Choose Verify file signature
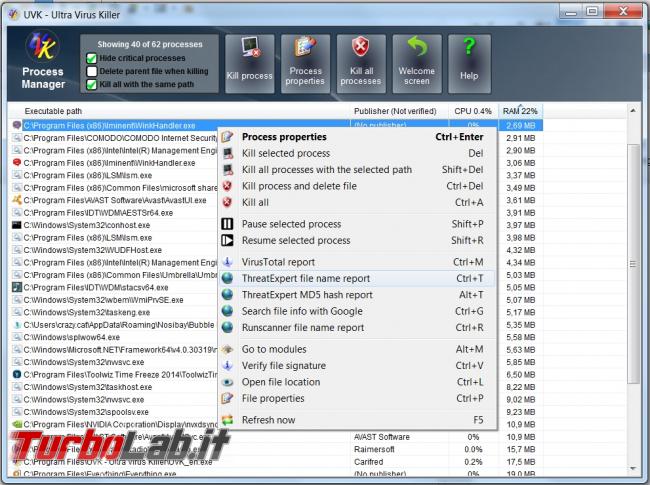The image size is (650, 485). click(x=357, y=366)
